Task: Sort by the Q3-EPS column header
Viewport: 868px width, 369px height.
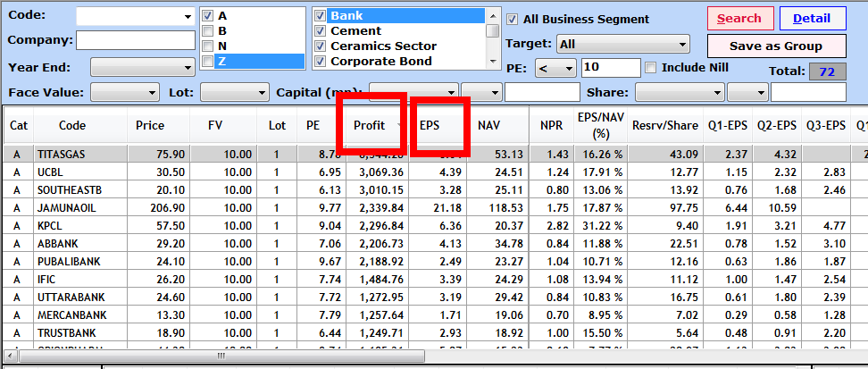Action: pos(825,125)
